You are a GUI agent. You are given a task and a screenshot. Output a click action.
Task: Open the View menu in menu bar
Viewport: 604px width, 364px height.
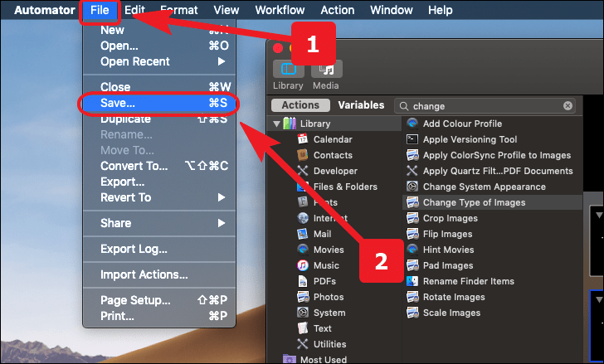click(226, 10)
